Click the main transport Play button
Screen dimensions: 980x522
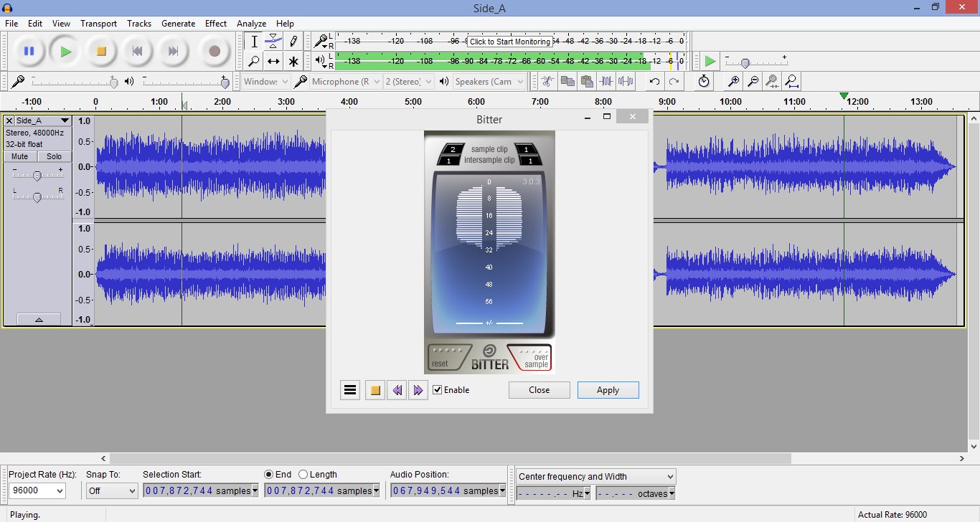tap(65, 51)
